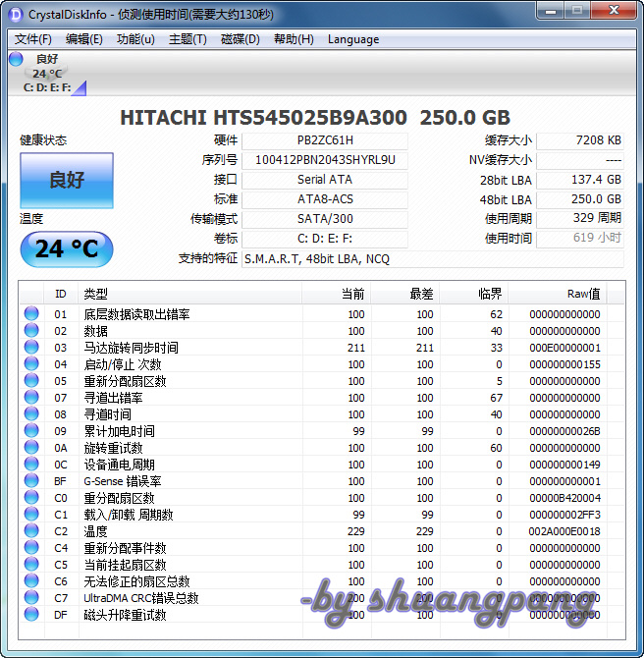
Task: Click the status orb for 05 重新分配扇区数
Action: coord(31,381)
